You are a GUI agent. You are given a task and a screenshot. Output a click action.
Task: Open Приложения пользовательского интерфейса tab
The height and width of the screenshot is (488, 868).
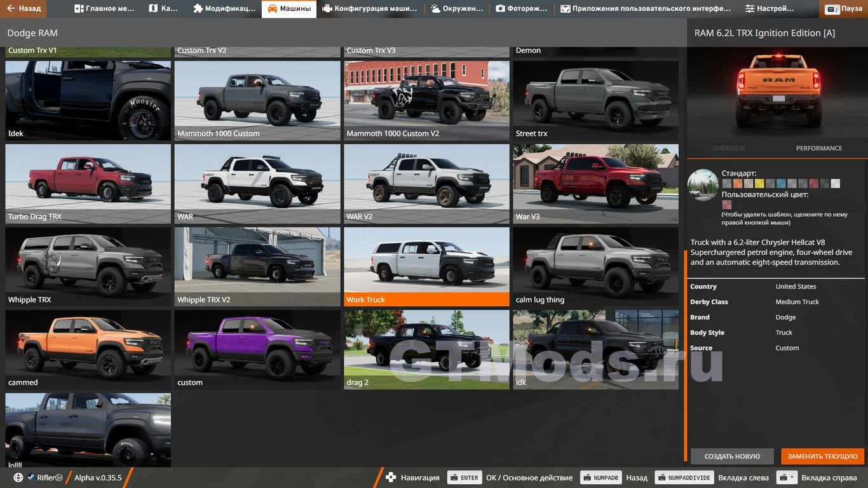click(x=646, y=9)
